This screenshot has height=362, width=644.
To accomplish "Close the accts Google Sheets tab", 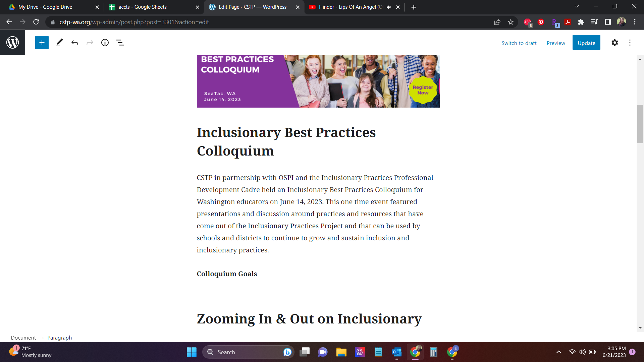I will [x=197, y=7].
